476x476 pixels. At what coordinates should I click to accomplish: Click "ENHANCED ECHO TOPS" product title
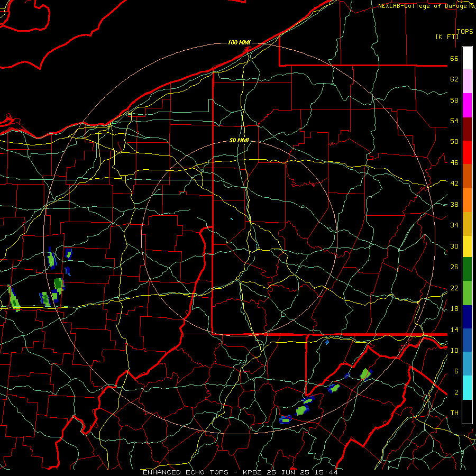186,472
